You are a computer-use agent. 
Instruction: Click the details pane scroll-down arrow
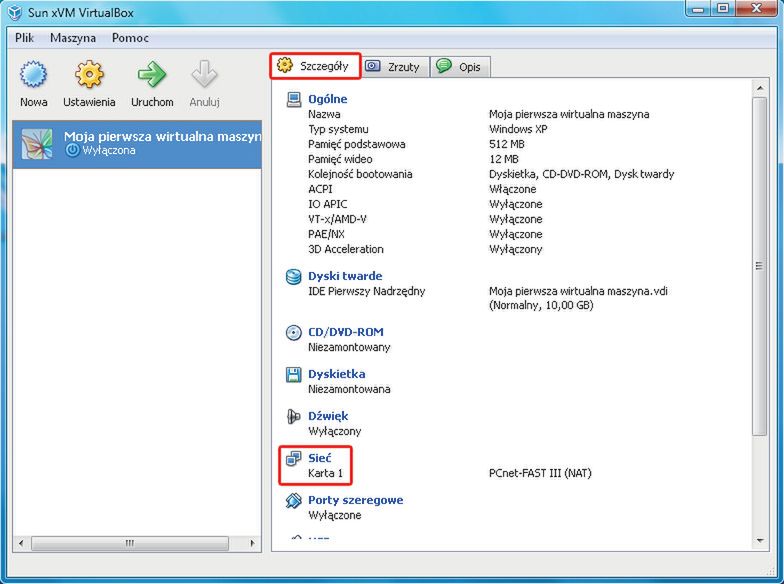tap(760, 540)
